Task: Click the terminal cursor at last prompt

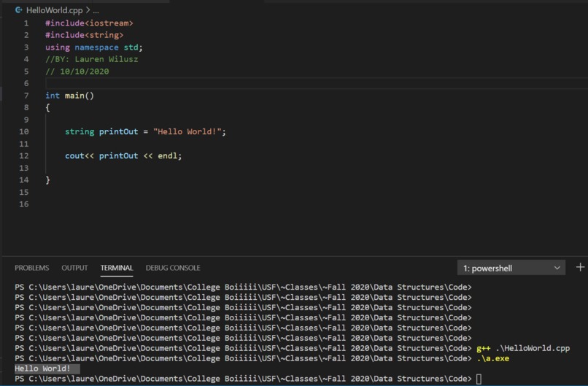Action: [x=479, y=379]
